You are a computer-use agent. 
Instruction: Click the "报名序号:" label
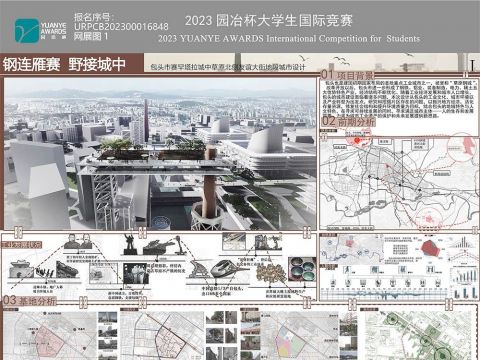coord(94,17)
